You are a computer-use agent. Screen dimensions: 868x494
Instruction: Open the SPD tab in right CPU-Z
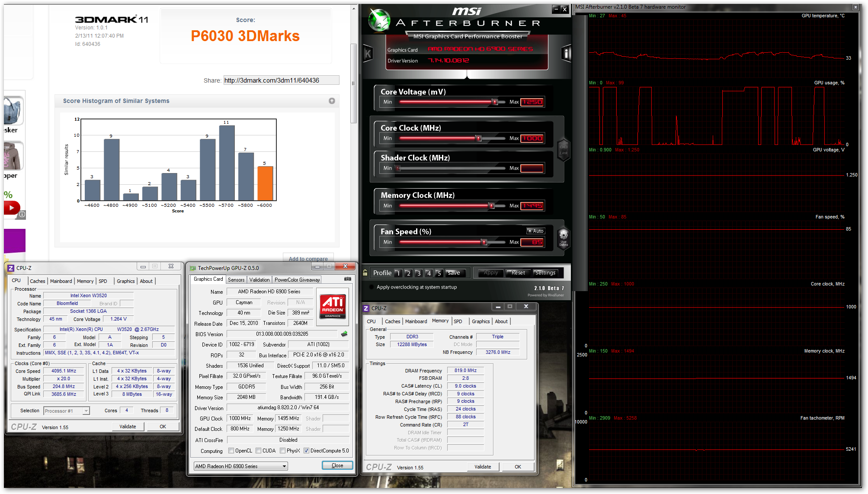458,321
